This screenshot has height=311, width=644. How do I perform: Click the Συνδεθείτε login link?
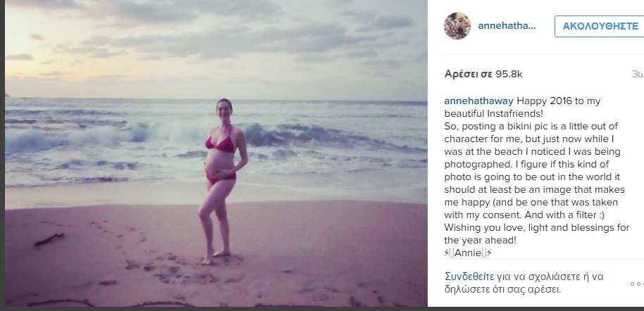tap(469, 277)
